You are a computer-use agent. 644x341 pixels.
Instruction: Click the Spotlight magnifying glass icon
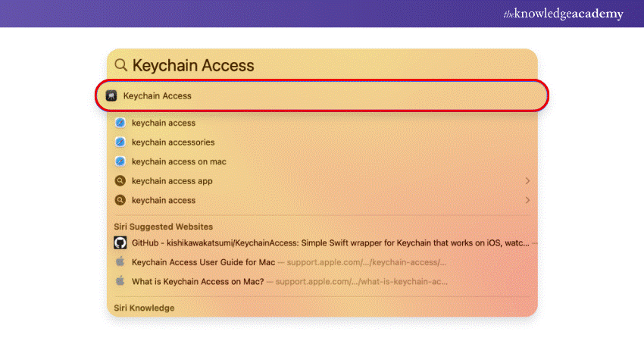[121, 66]
